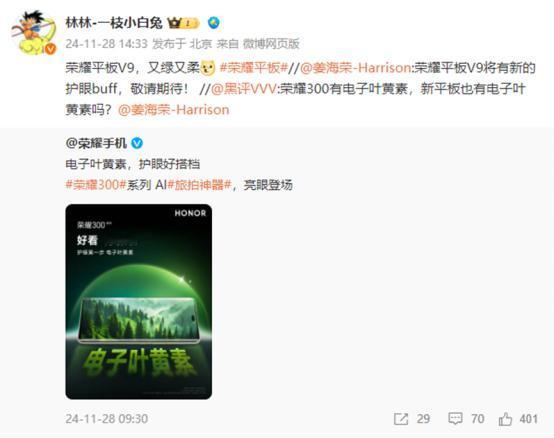Click the orange V verification badge on avatar
This screenshot has width=554, height=438.
click(51, 49)
